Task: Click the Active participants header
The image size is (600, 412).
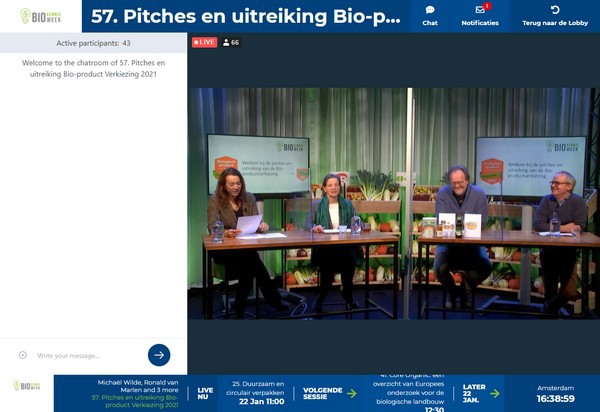Action: tap(92, 43)
